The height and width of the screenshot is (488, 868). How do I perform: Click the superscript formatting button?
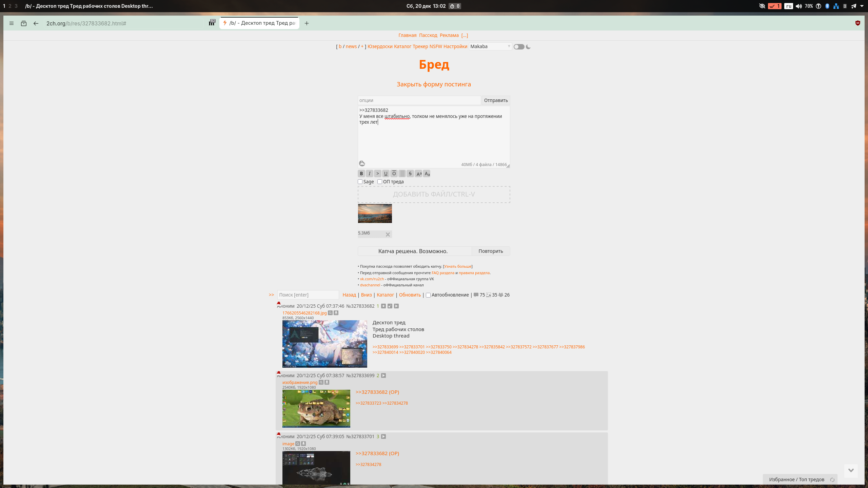(x=419, y=174)
